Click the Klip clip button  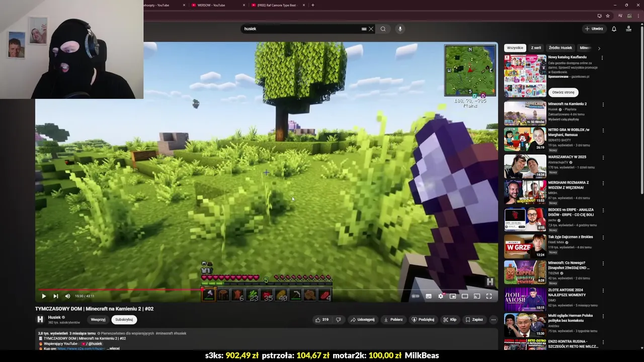tap(450, 320)
